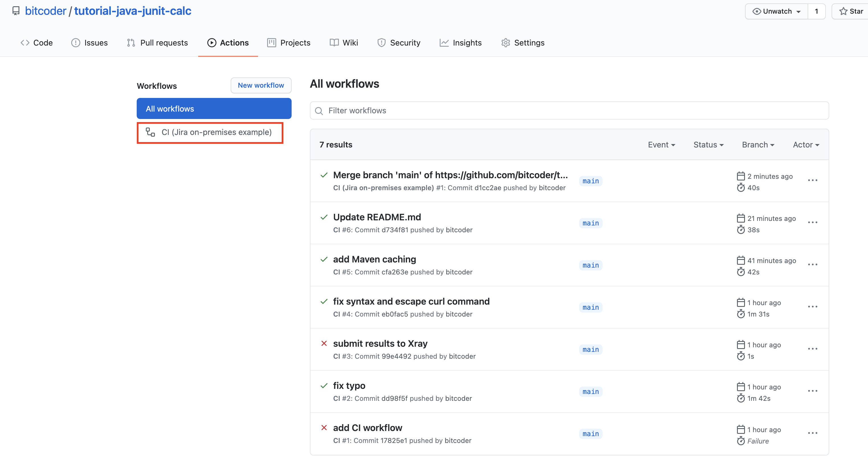
Task: Click the success checkmark on fix typo
Action: point(324,385)
